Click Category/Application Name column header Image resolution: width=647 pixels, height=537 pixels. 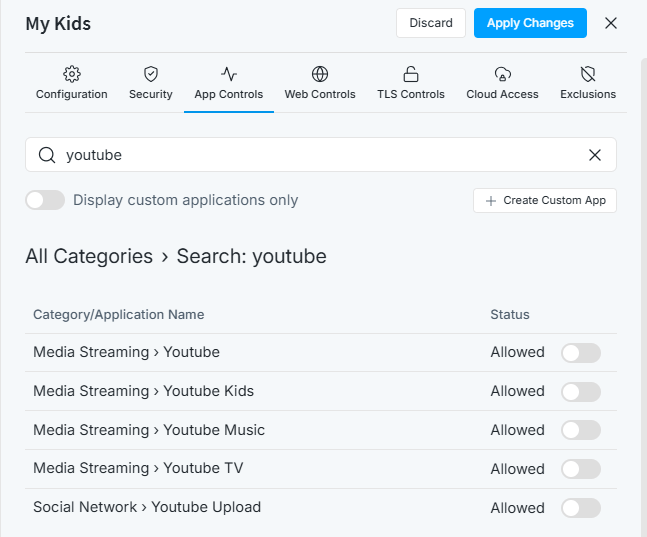[119, 315]
